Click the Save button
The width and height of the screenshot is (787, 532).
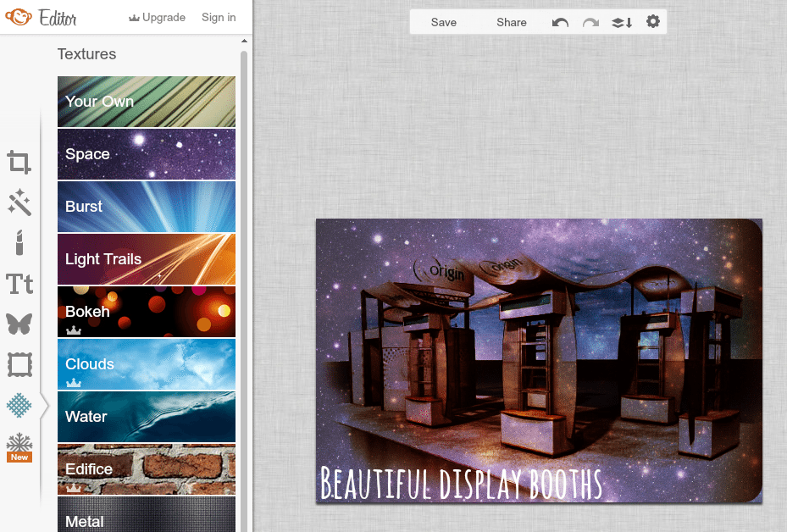pyautogui.click(x=444, y=22)
